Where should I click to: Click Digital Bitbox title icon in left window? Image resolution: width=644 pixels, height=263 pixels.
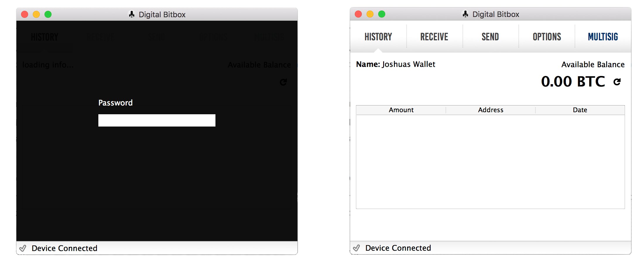click(x=132, y=14)
